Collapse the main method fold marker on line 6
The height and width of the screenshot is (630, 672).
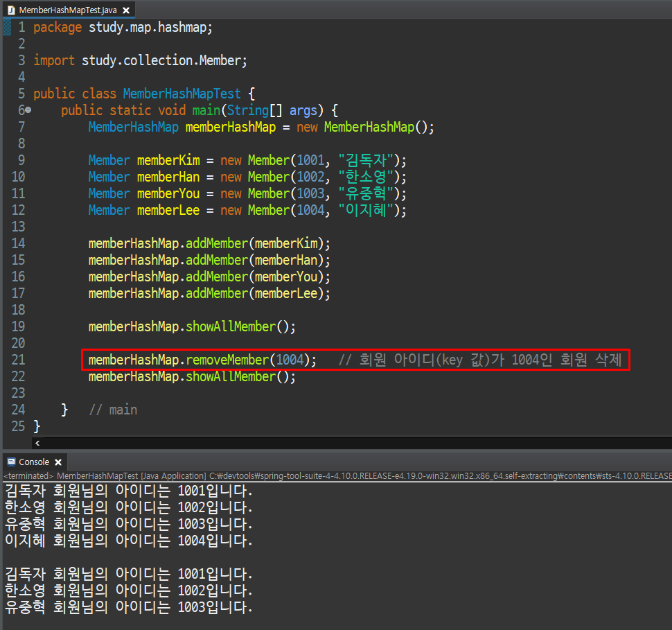click(28, 110)
